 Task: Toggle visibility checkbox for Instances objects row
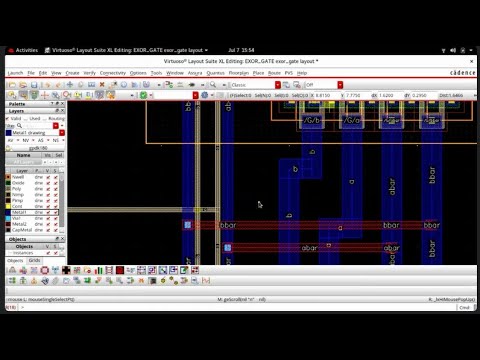[48, 253]
